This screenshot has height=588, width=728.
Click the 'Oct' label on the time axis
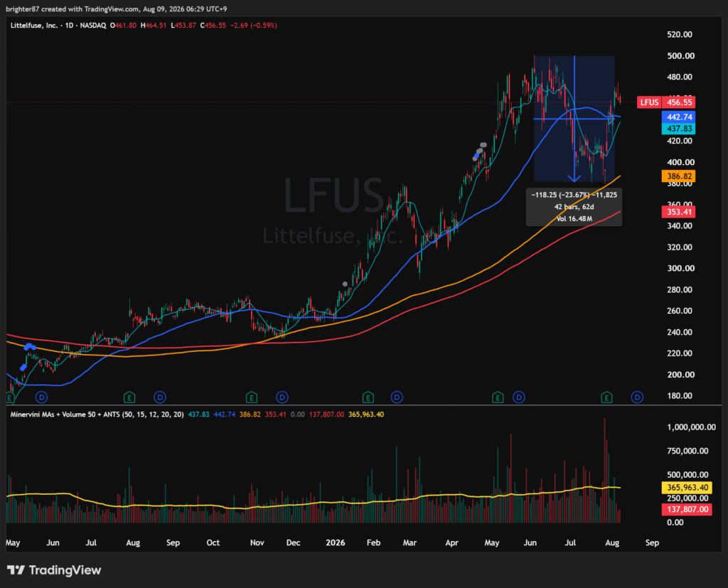tap(213, 542)
